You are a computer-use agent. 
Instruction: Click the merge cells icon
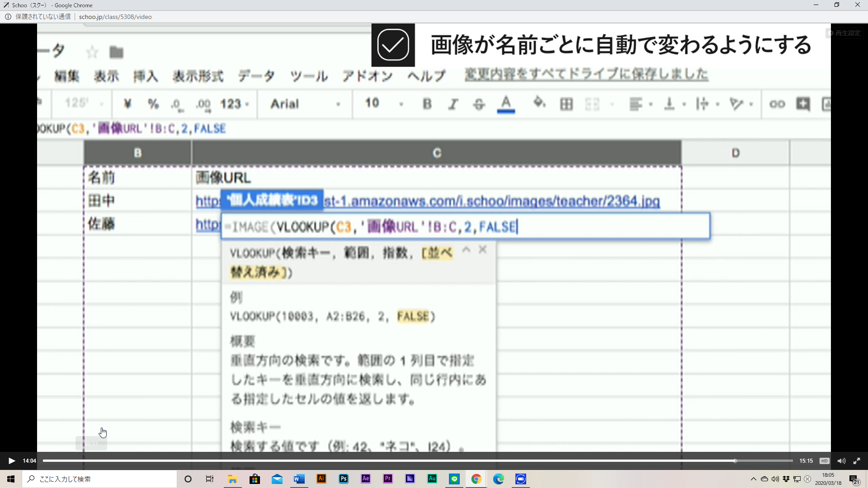[592, 104]
